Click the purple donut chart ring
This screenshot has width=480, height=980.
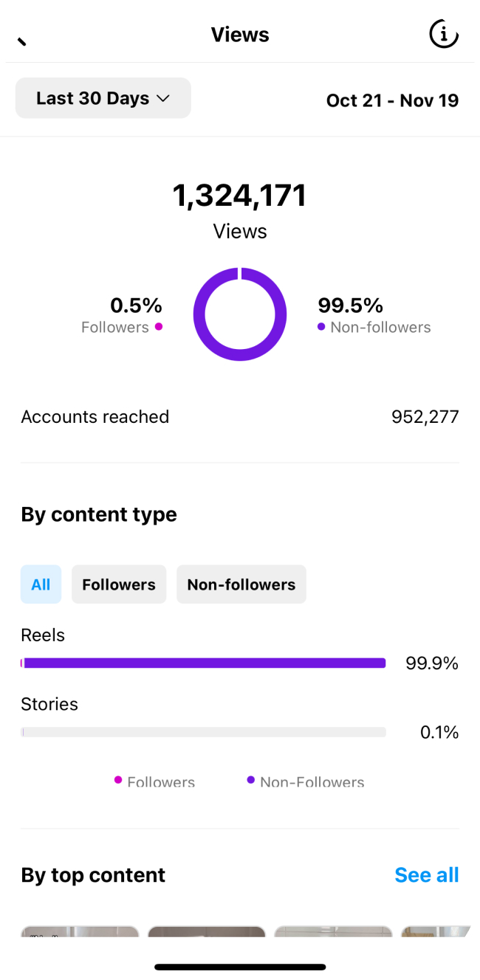point(240,314)
